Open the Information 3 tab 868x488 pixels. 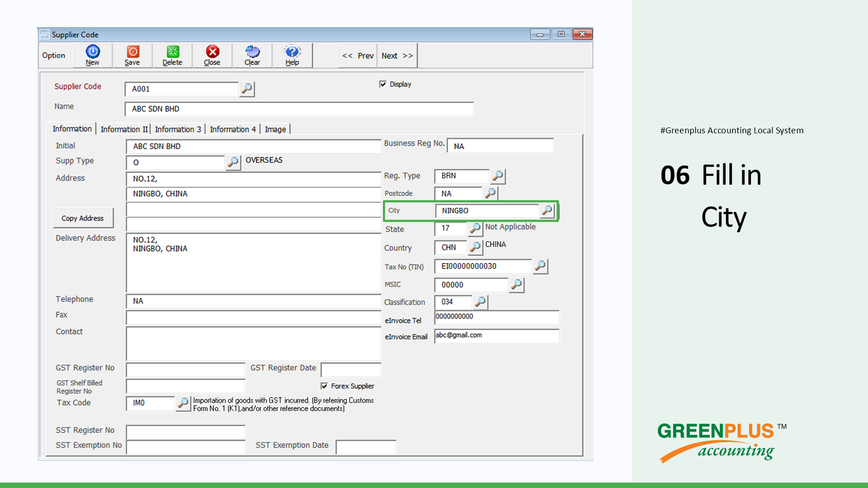coord(178,129)
